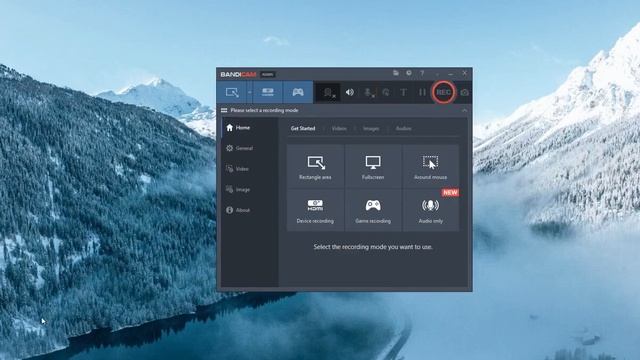Take a screenshot with the camera icon
Image resolution: width=640 pixels, height=360 pixels.
[464, 93]
